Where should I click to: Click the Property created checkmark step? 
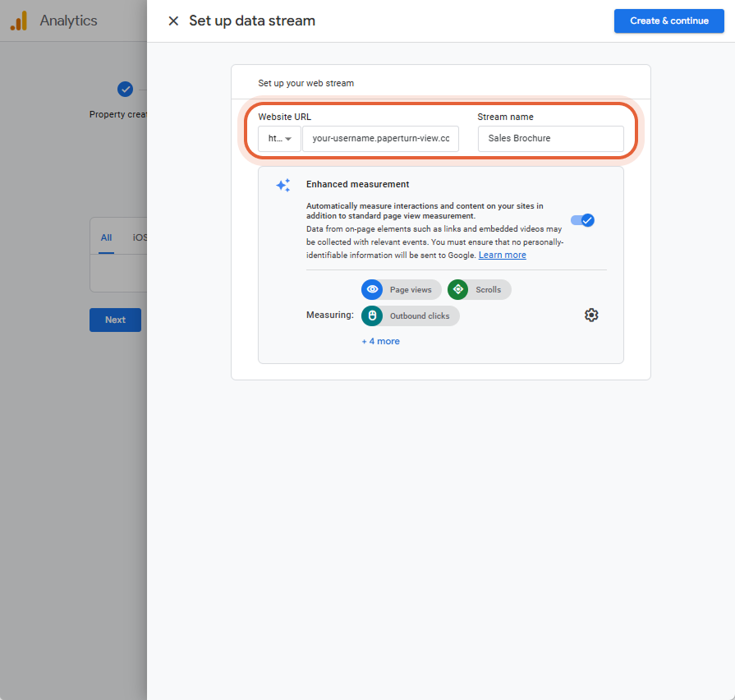(x=125, y=89)
